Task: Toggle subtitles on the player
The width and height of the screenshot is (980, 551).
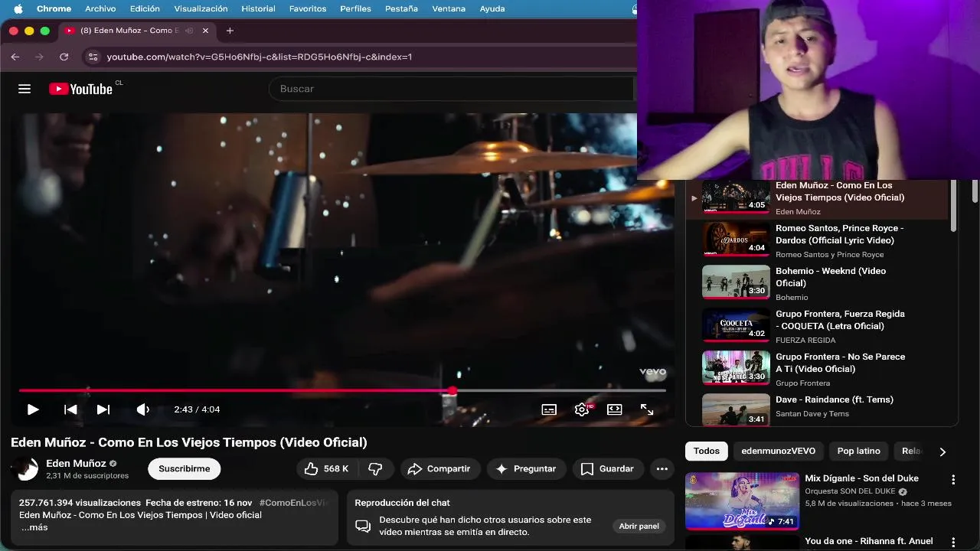Action: (x=549, y=409)
